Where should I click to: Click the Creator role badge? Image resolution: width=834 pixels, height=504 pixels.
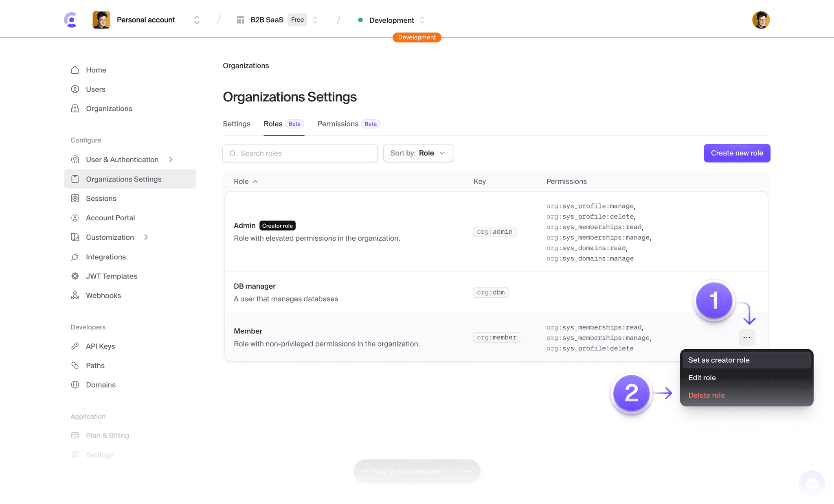coord(277,226)
